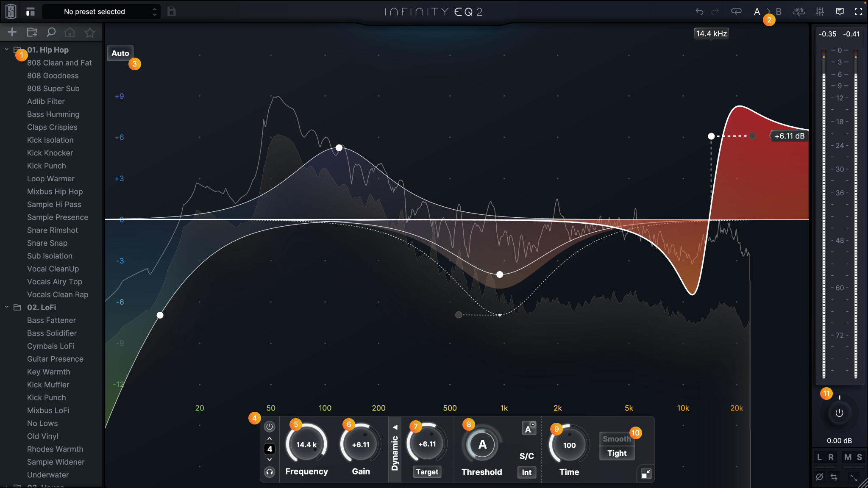Screen dimensions: 868x488
Task: Click the Target button under the Threshold knob
Action: (x=427, y=471)
